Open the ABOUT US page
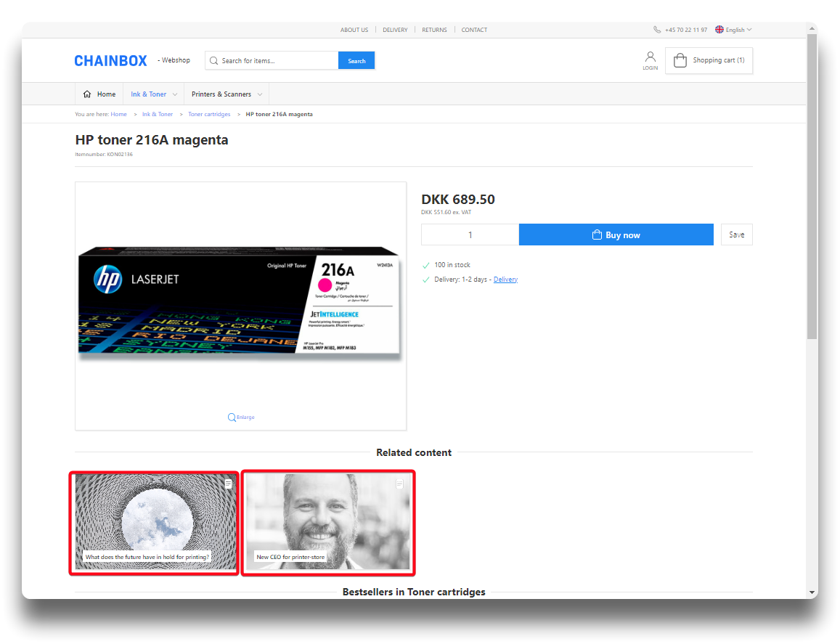 click(354, 30)
